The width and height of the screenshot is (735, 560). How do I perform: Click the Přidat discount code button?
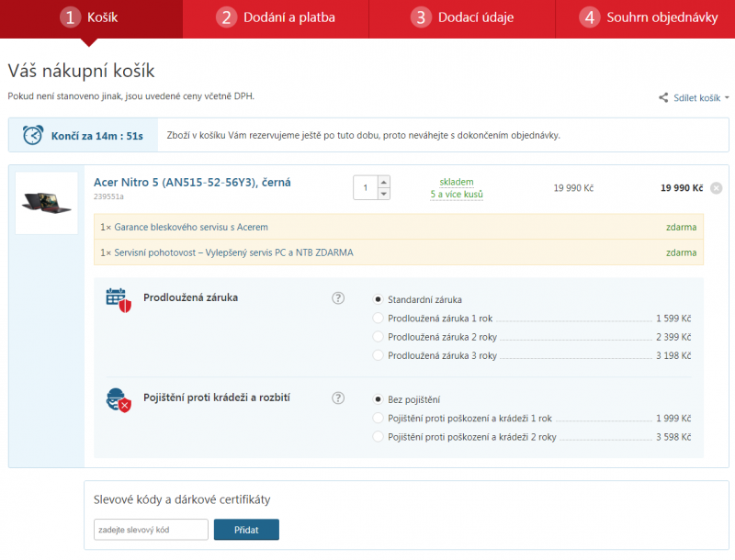(x=246, y=530)
